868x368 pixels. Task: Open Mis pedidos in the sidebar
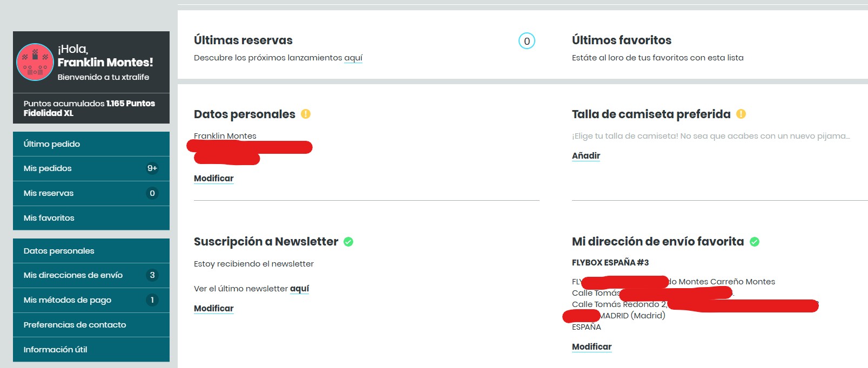click(48, 168)
